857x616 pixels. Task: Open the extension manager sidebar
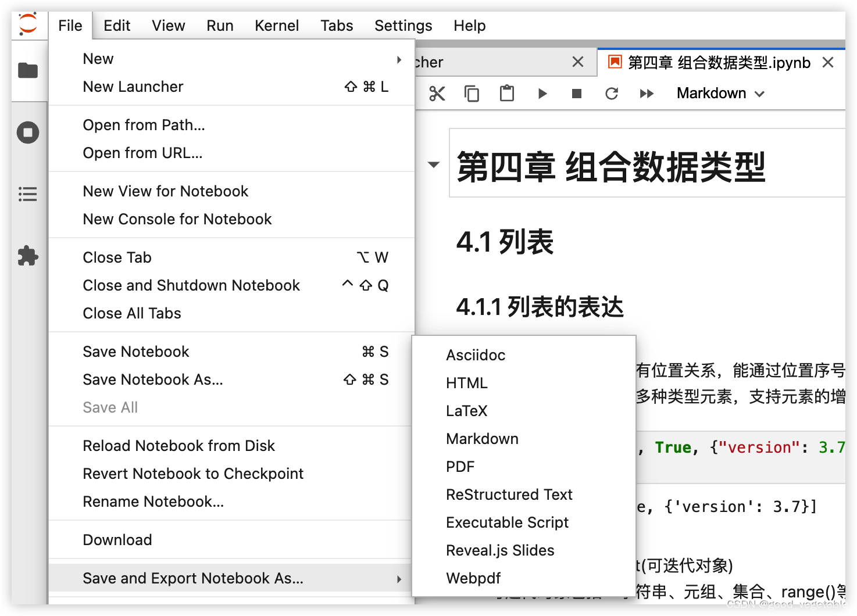point(28,256)
